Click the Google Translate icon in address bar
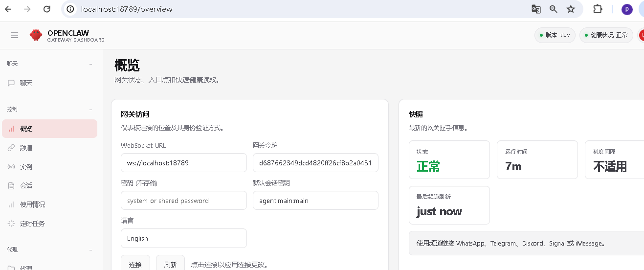The image size is (644, 270). click(536, 9)
